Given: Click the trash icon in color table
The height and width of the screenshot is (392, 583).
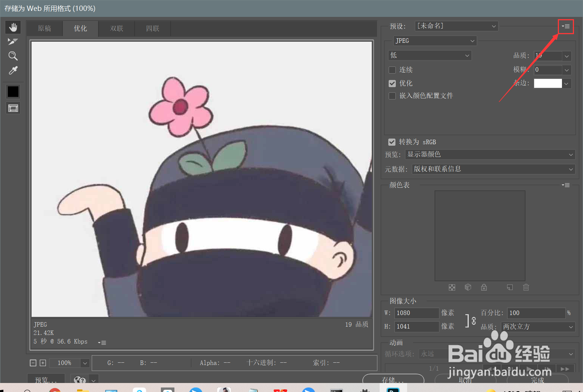Looking at the screenshot, I should (x=526, y=287).
